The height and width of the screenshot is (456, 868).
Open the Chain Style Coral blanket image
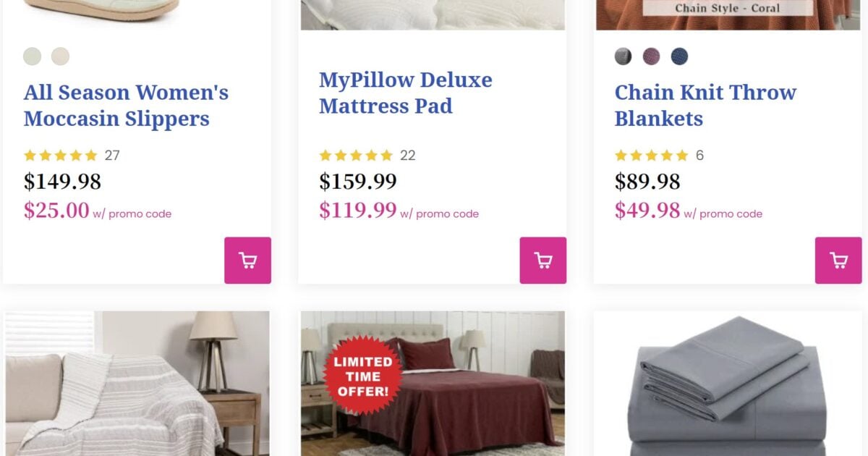click(x=728, y=14)
